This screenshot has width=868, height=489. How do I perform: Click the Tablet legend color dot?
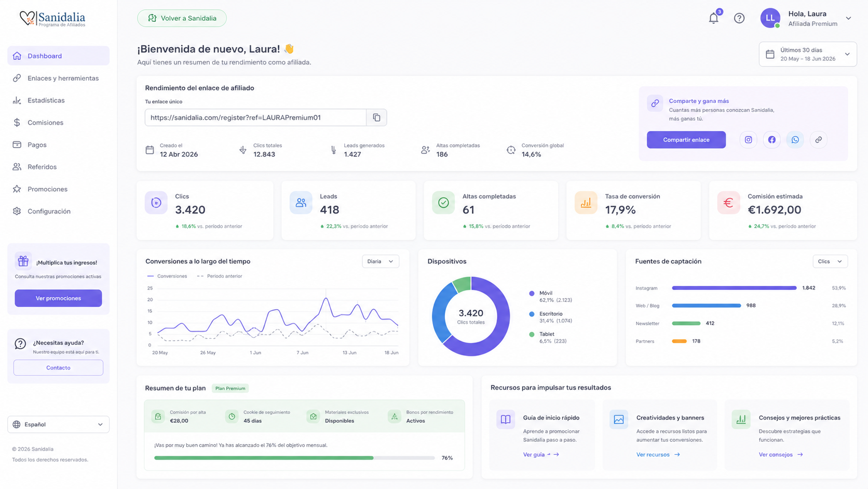point(532,335)
